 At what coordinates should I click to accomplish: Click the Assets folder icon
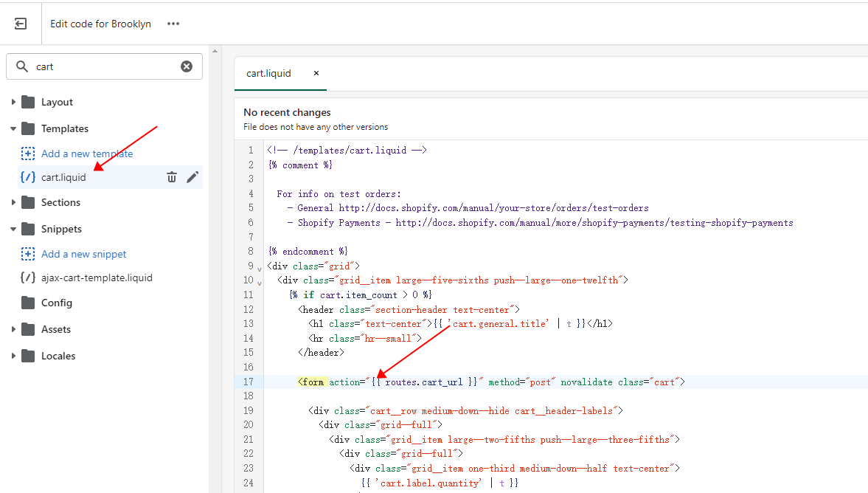click(29, 329)
